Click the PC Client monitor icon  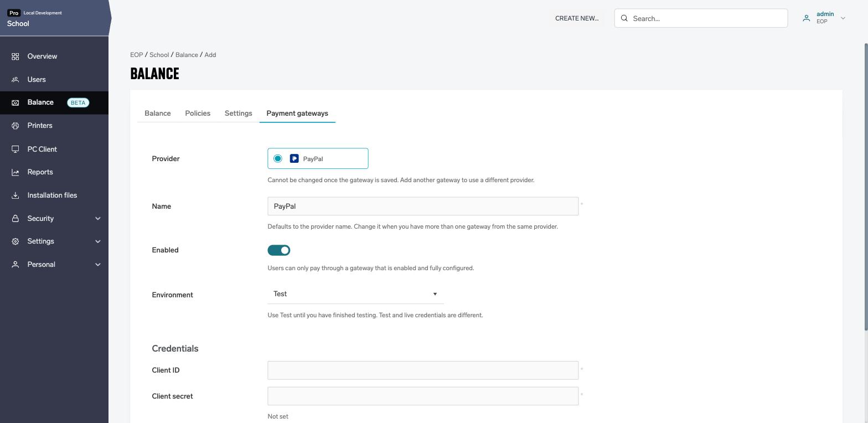click(15, 149)
